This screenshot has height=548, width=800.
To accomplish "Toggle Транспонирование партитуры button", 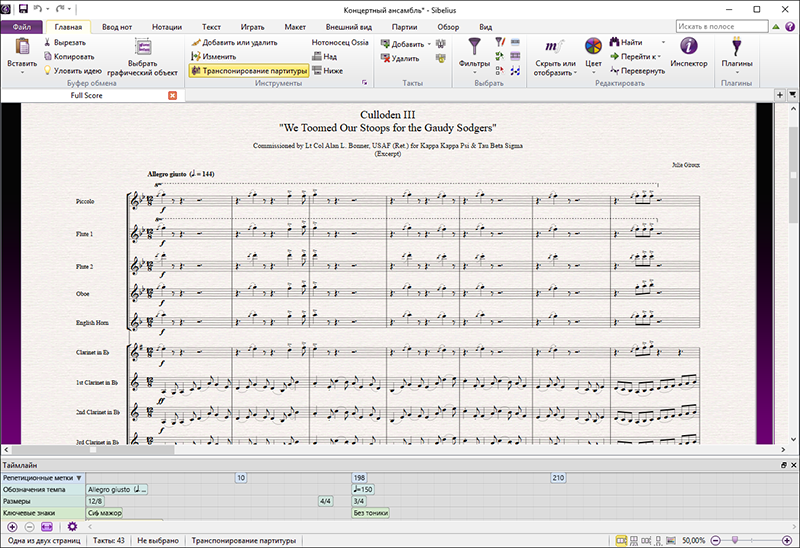I will (x=249, y=70).
